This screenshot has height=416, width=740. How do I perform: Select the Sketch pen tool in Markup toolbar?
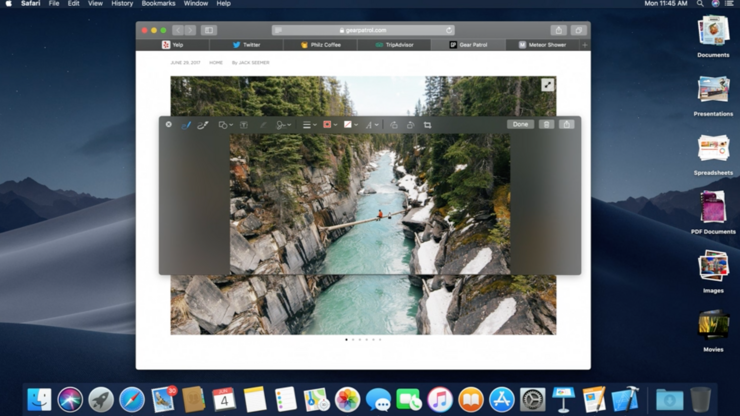(186, 125)
